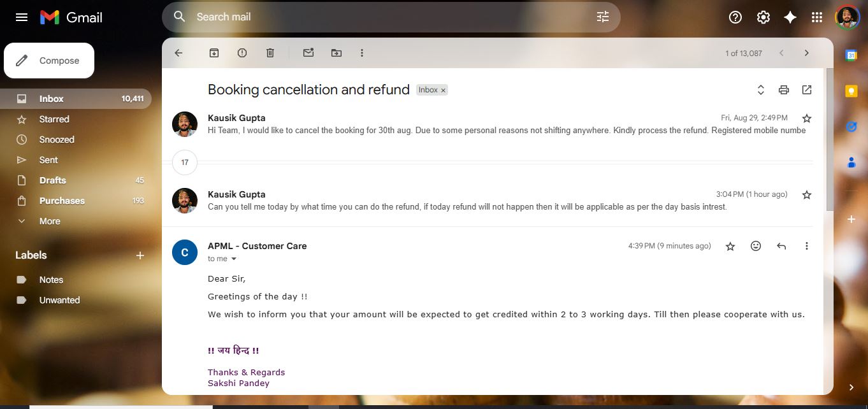
Task: Expand recipient details next to 'to me'
Action: pyautogui.click(x=234, y=259)
